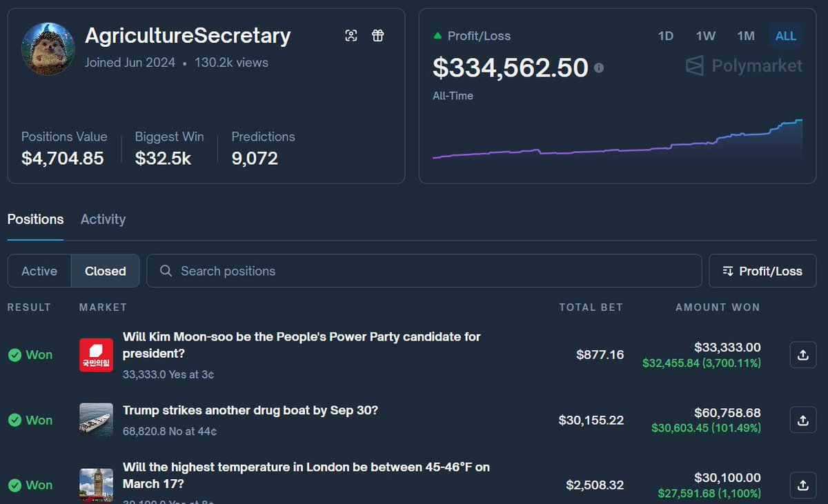Viewport: 828px width, 504px height.
Task: Select the 1D profit/loss timeframe
Action: pyautogui.click(x=665, y=36)
